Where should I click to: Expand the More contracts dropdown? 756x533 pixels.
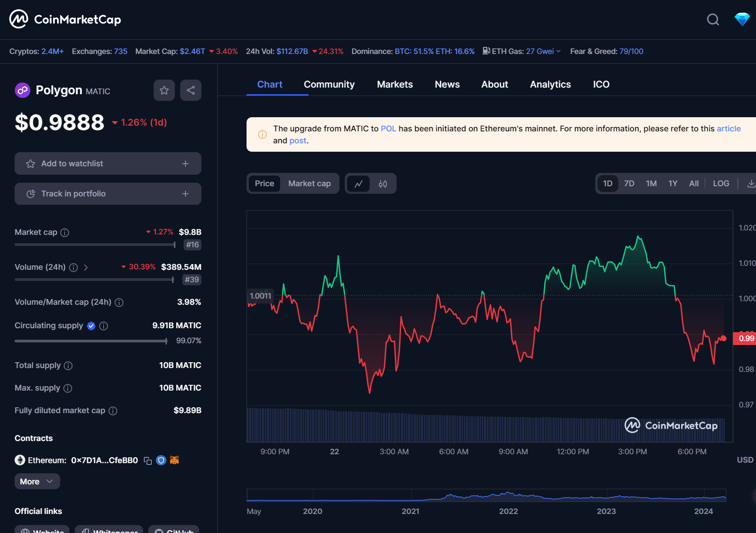(x=37, y=481)
